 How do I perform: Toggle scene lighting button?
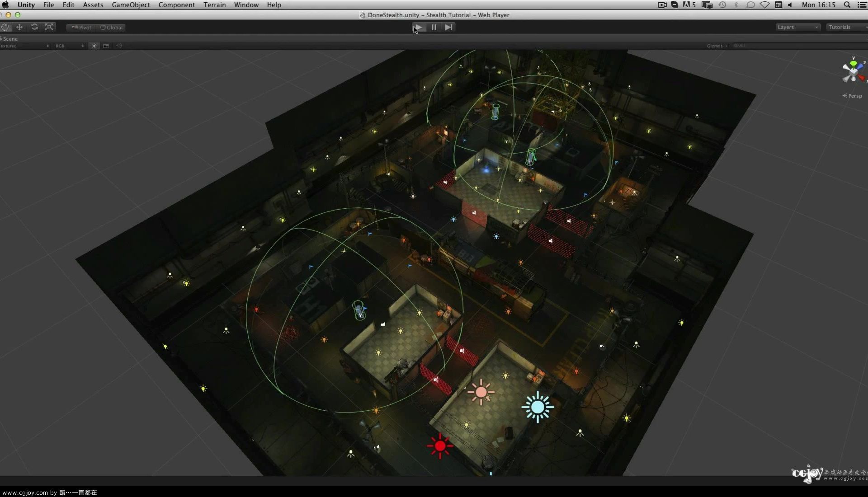[94, 46]
